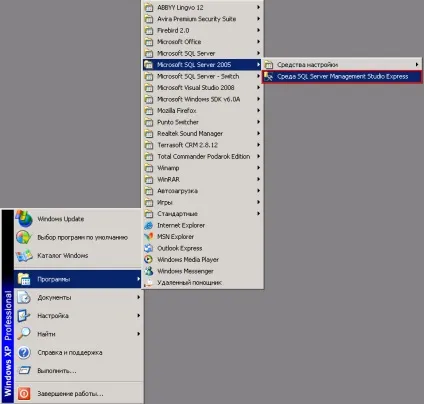Open the Microsoft SQL Server - Switch entry
Viewport: 424px width, 404px height.
pyautogui.click(x=203, y=76)
